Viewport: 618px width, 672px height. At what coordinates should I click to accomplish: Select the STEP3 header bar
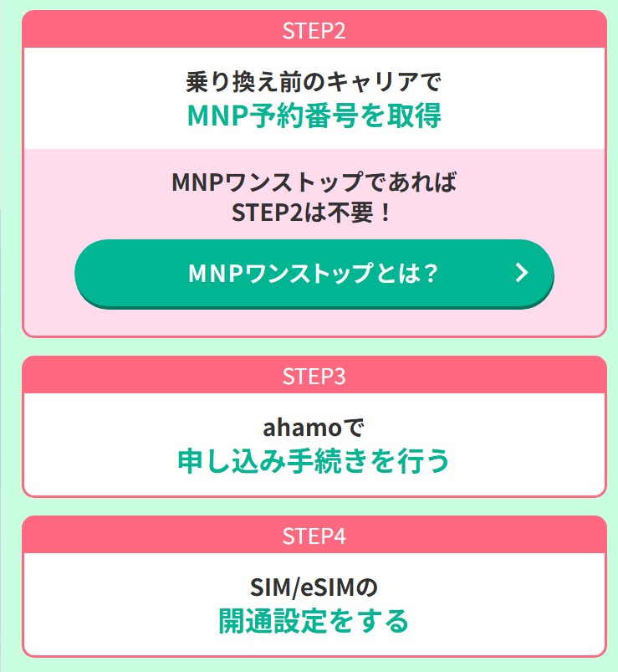[314, 375]
